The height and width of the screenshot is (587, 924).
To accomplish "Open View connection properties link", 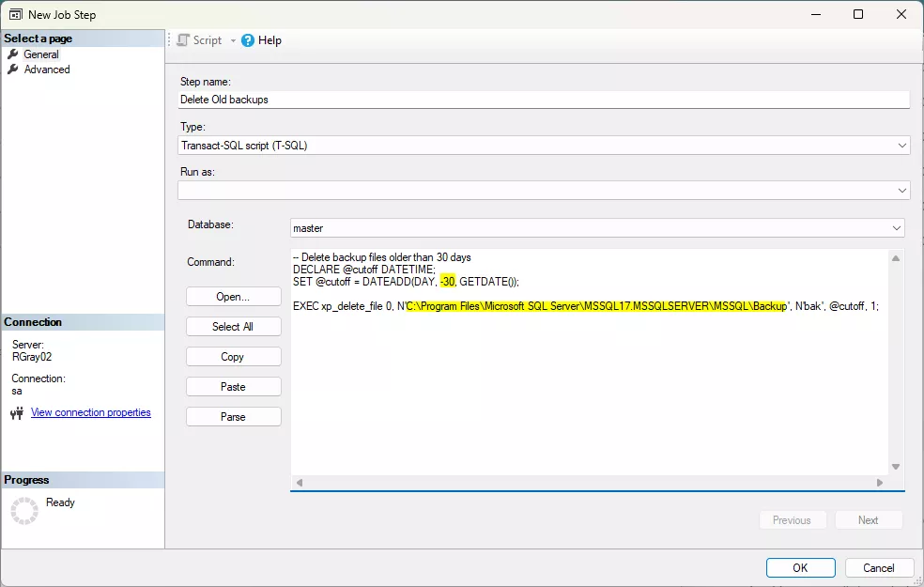I will (x=91, y=412).
